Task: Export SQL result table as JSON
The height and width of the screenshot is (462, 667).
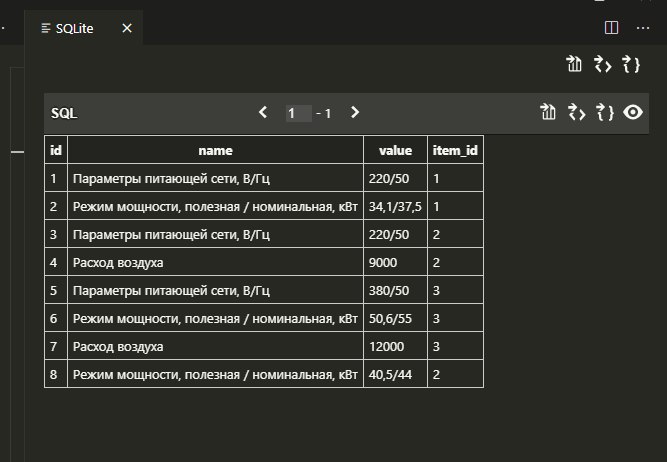Action: [604, 113]
